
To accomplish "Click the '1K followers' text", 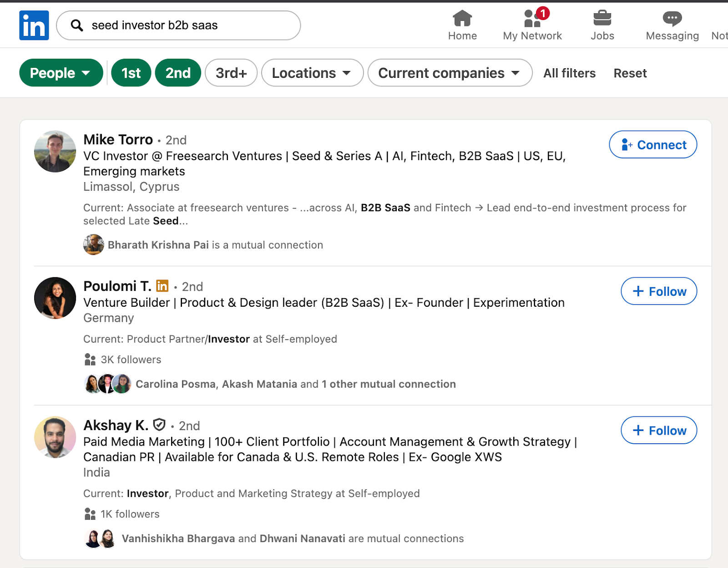I will tap(130, 514).
